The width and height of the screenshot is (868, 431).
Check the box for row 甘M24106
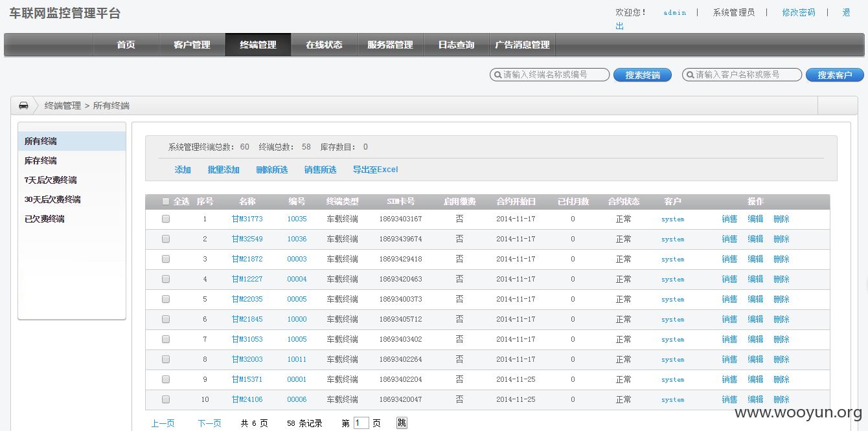point(166,399)
